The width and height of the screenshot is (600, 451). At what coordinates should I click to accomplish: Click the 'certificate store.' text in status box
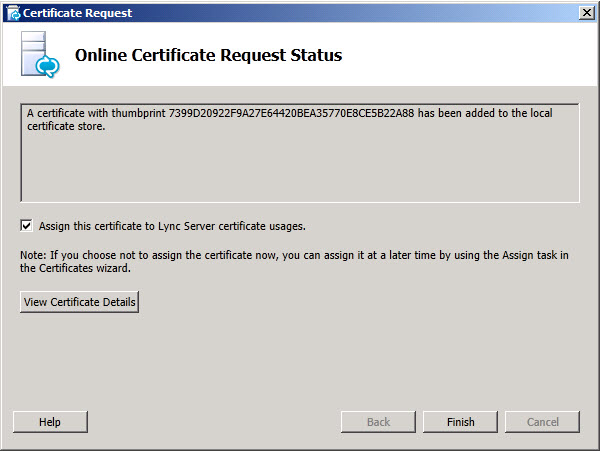pos(66,126)
